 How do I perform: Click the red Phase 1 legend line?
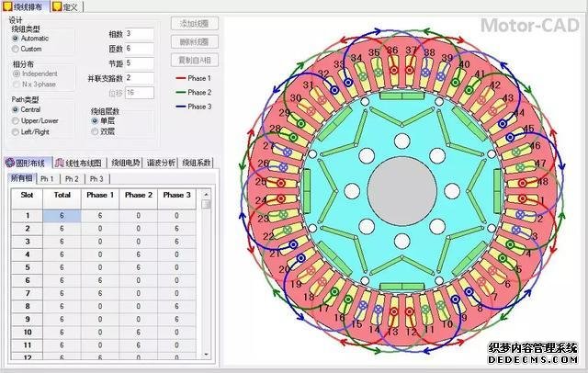pos(179,79)
